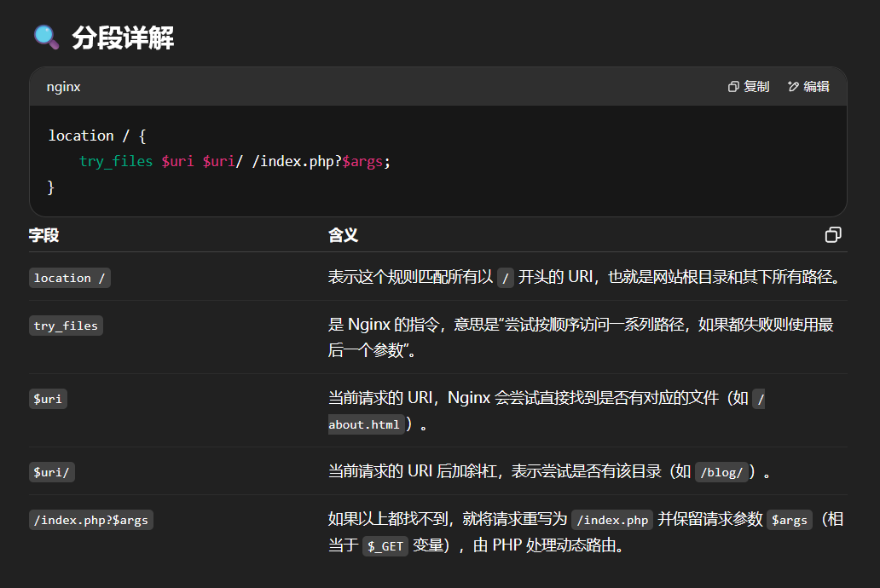Click the /blog/ inline code example
Viewport: 880px width, 588px height.
click(x=721, y=472)
